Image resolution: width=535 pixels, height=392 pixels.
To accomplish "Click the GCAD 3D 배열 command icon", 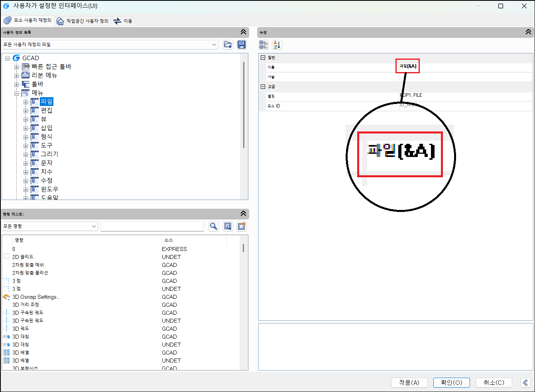I will coord(6,353).
